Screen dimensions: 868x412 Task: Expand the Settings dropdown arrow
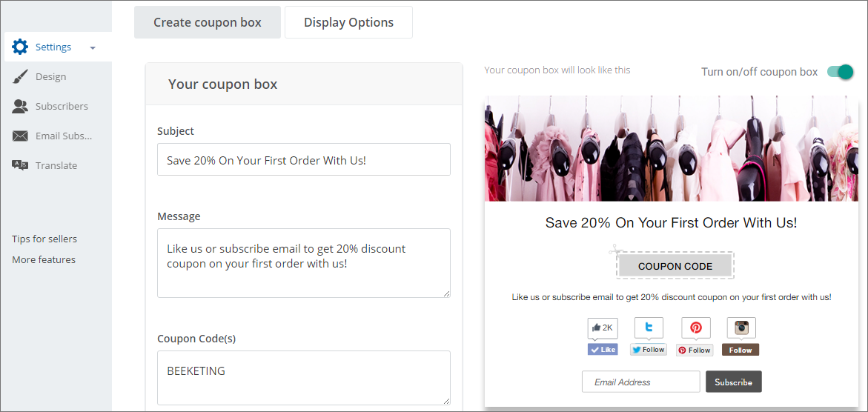(93, 48)
